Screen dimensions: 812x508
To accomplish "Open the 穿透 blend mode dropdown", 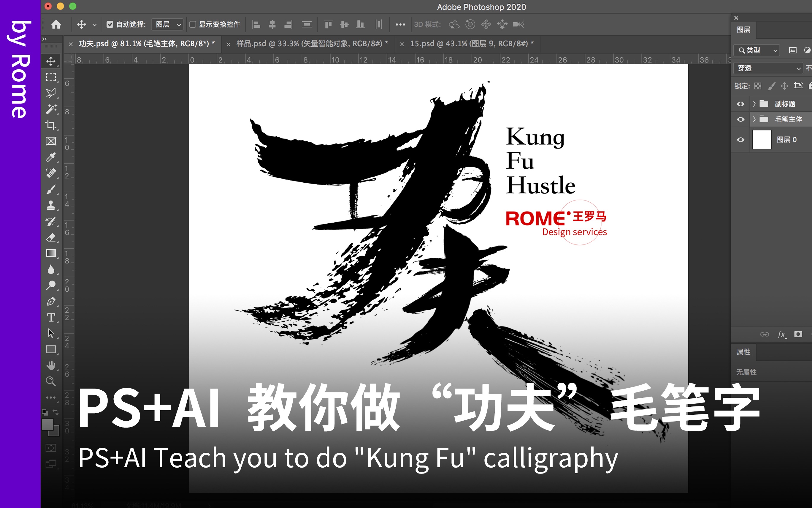I will pyautogui.click(x=768, y=68).
